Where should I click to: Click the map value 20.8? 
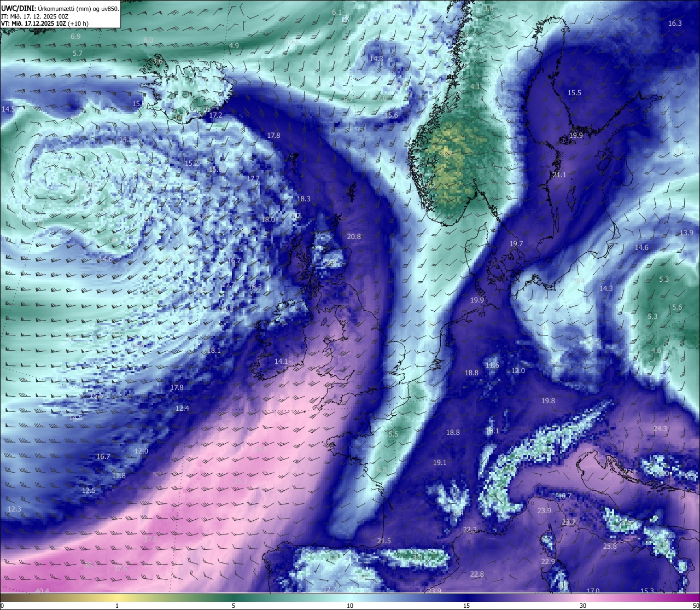click(x=354, y=237)
